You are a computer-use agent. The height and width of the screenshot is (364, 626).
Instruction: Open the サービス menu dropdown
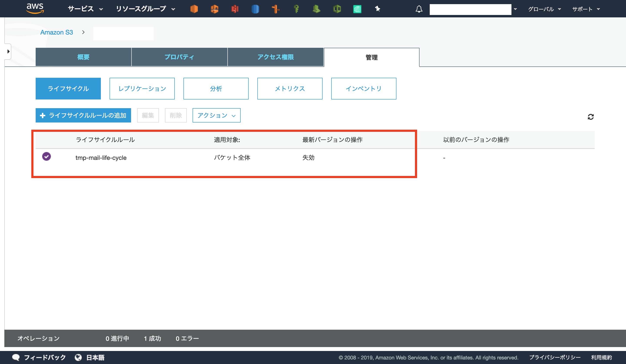click(x=85, y=9)
